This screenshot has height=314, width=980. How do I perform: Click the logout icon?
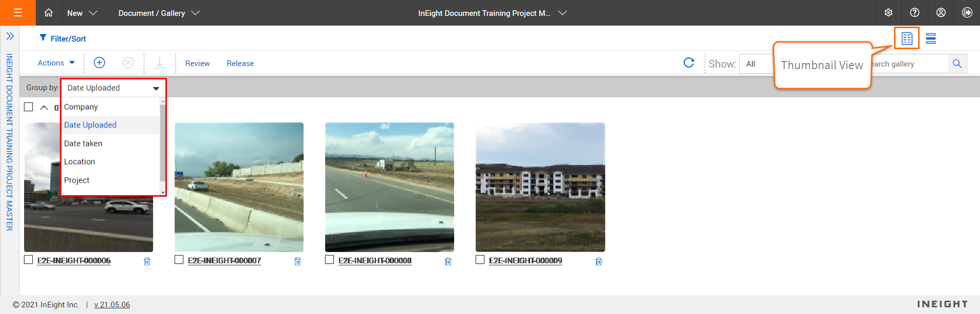point(967,13)
